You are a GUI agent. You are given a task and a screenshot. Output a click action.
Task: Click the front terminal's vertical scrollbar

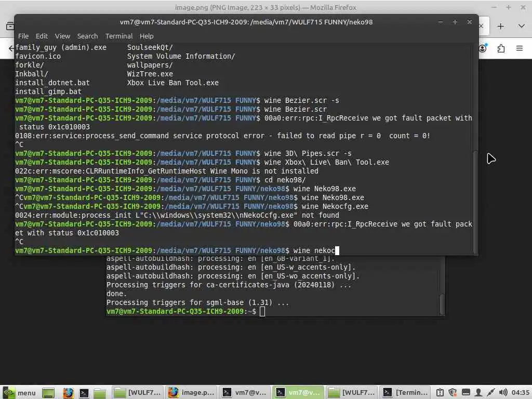tap(475, 202)
